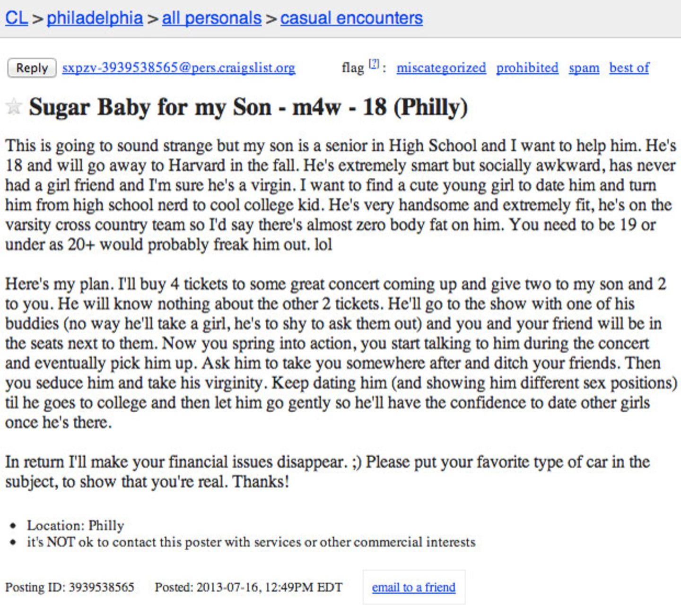Screen dimensions: 681x616
Task: Click the email to a friend link
Action: click(413, 587)
